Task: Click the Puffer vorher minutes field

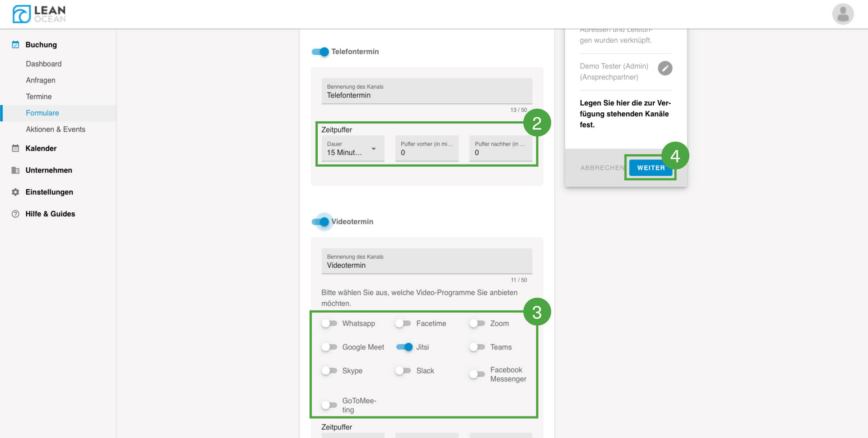Action: pyautogui.click(x=426, y=149)
